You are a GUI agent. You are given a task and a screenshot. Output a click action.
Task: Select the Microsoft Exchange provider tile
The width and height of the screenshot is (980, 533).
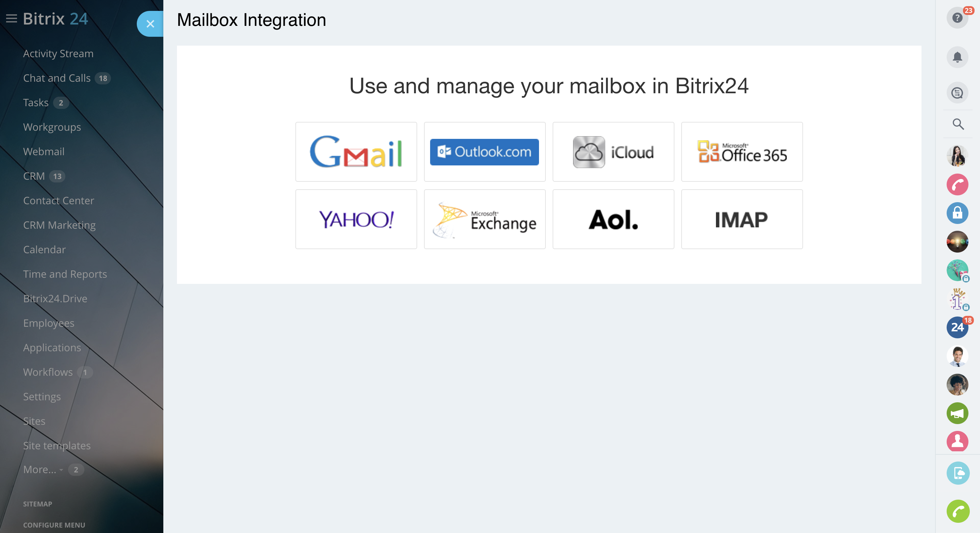[x=484, y=220]
